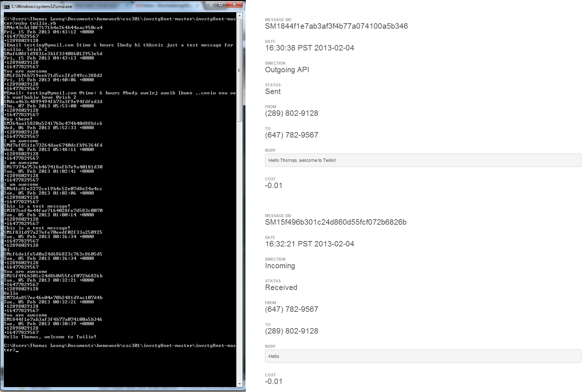Click 'Tue, 05 Feb 2013 01:02:06' line in cmd

pyautogui.click(x=49, y=193)
